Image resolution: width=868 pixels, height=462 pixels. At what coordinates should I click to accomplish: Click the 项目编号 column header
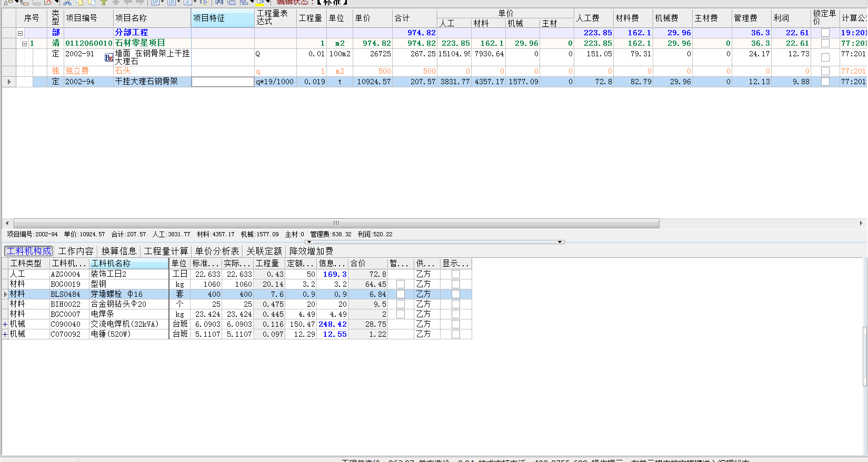88,18
